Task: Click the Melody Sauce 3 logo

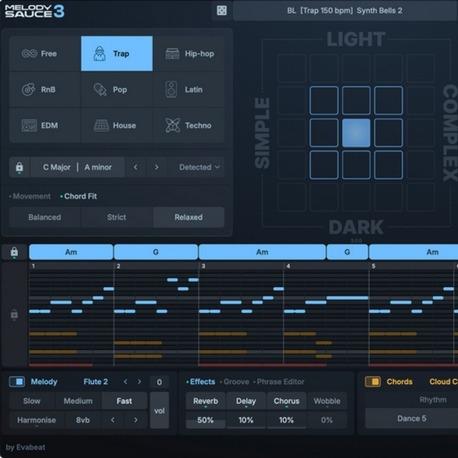Action: pyautogui.click(x=35, y=11)
